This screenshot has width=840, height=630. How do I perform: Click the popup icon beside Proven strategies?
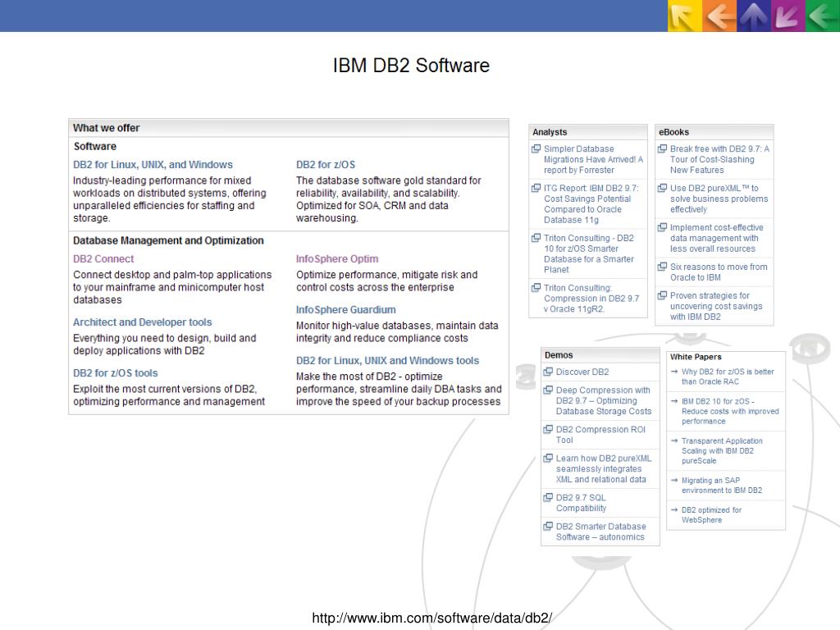[x=662, y=295]
